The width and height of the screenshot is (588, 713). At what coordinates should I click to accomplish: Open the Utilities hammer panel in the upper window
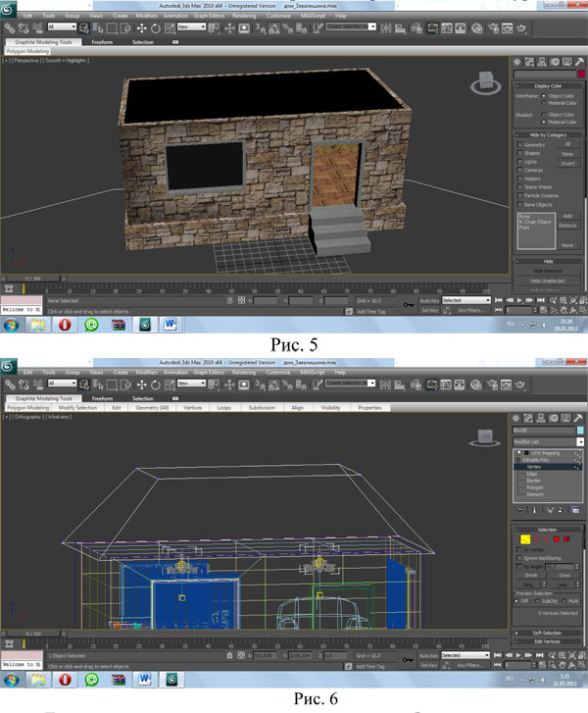click(579, 62)
